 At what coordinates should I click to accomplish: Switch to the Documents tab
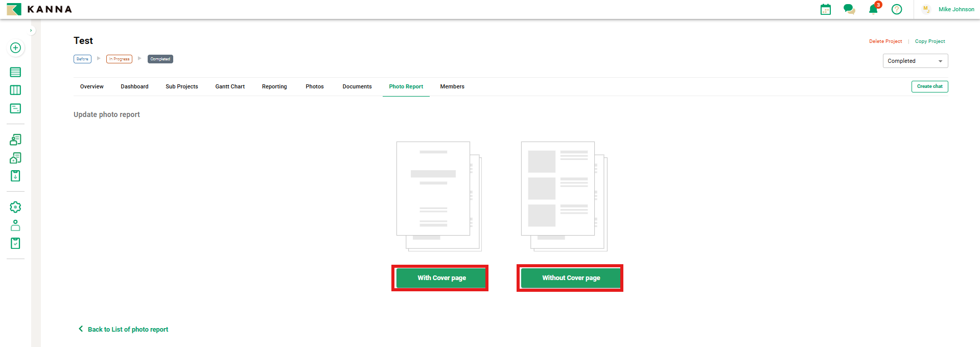[x=357, y=86]
